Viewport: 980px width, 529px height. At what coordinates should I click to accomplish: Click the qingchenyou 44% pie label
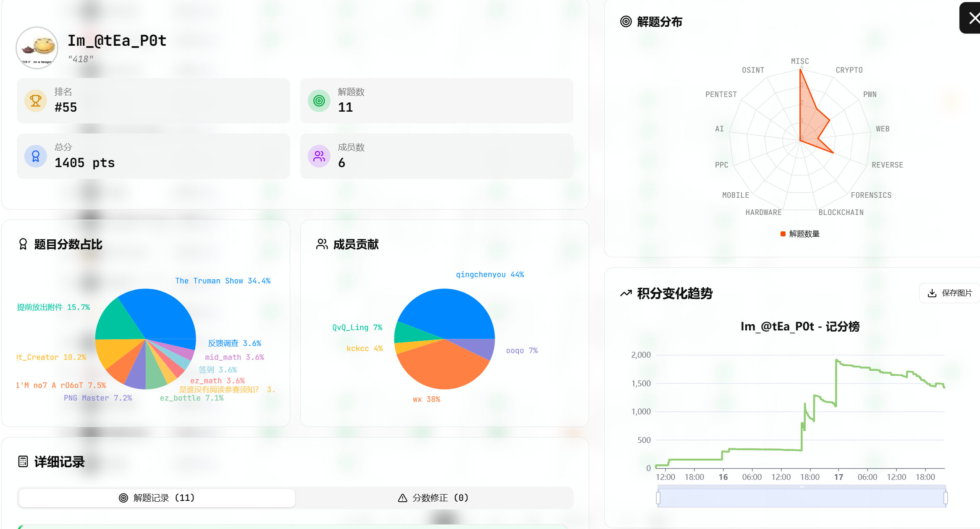(490, 275)
